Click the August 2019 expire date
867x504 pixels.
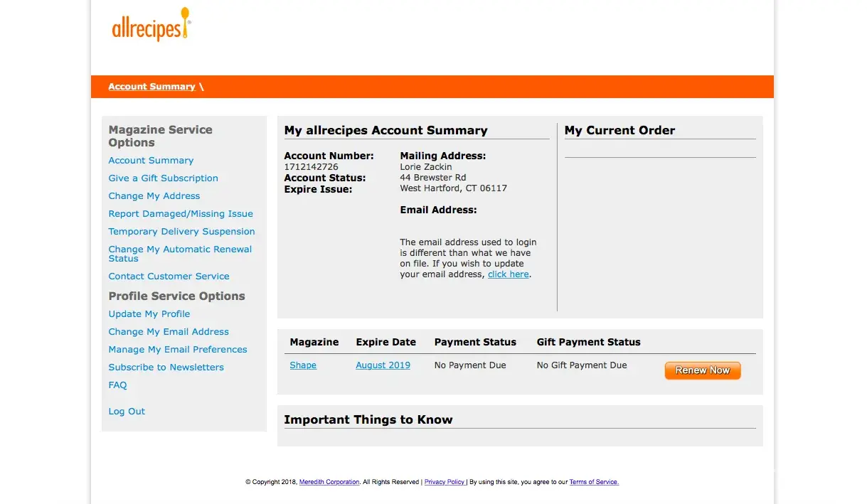point(383,365)
